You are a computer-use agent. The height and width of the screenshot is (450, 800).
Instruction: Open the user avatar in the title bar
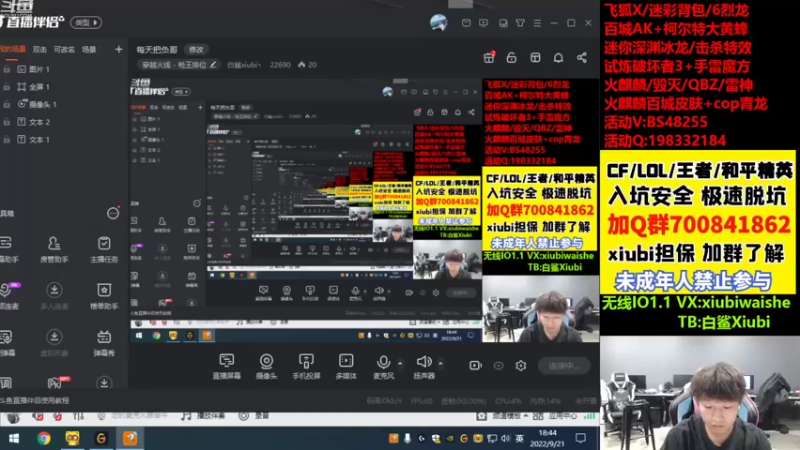[439, 22]
